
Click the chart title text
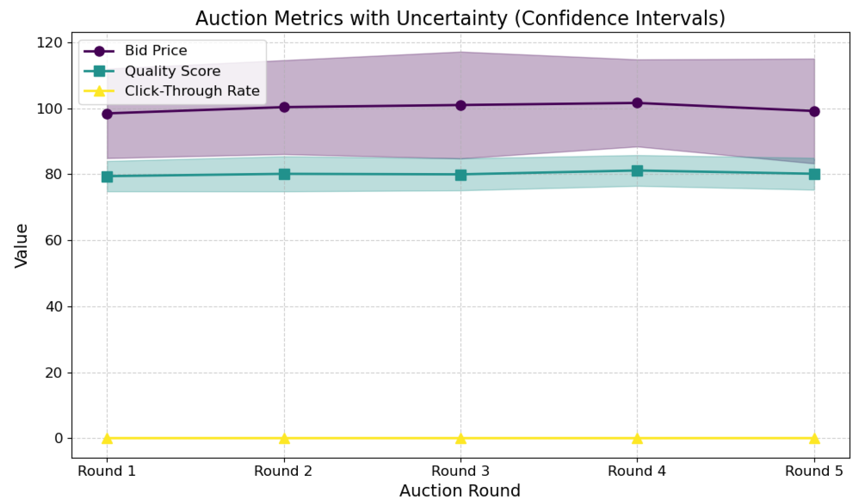(460, 18)
